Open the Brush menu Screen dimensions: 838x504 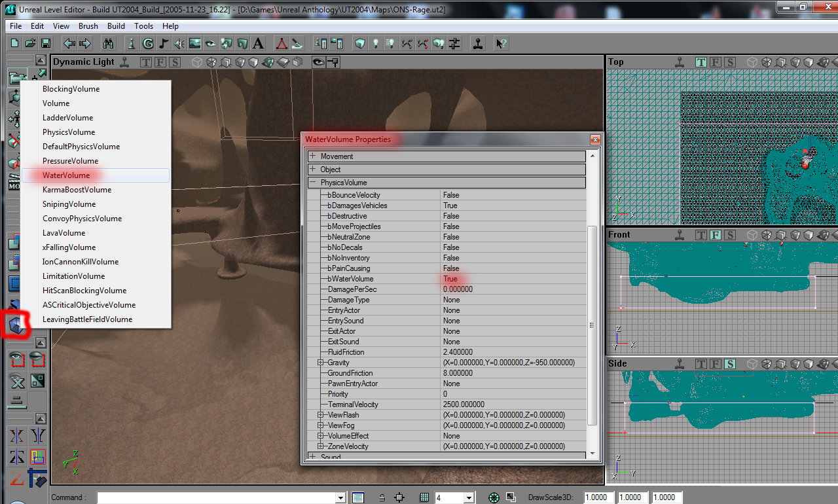pos(88,26)
